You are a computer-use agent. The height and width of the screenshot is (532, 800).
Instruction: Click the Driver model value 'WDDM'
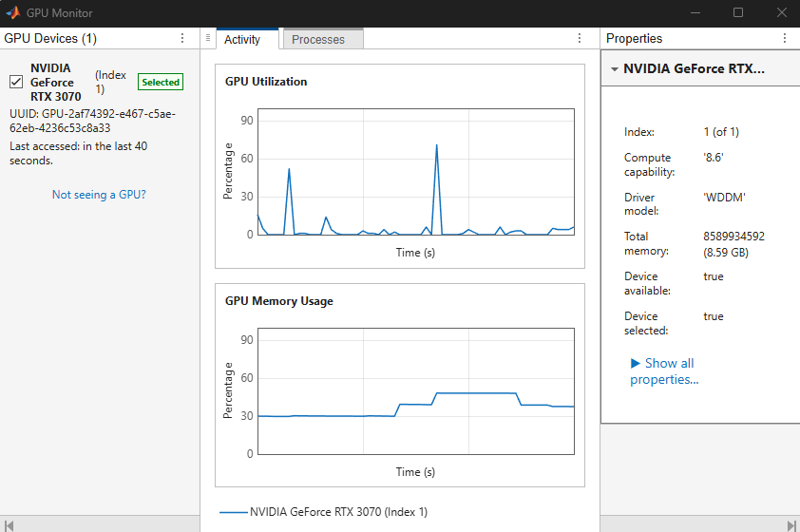click(x=724, y=197)
